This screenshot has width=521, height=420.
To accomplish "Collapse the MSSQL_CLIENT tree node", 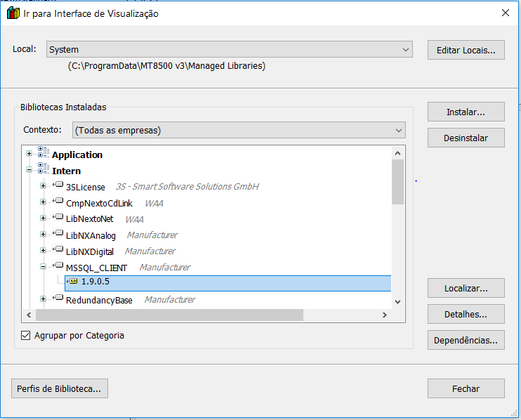I will coord(44,267).
